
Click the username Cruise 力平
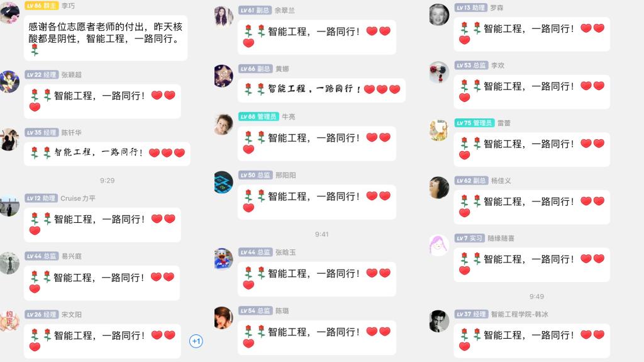click(x=78, y=198)
